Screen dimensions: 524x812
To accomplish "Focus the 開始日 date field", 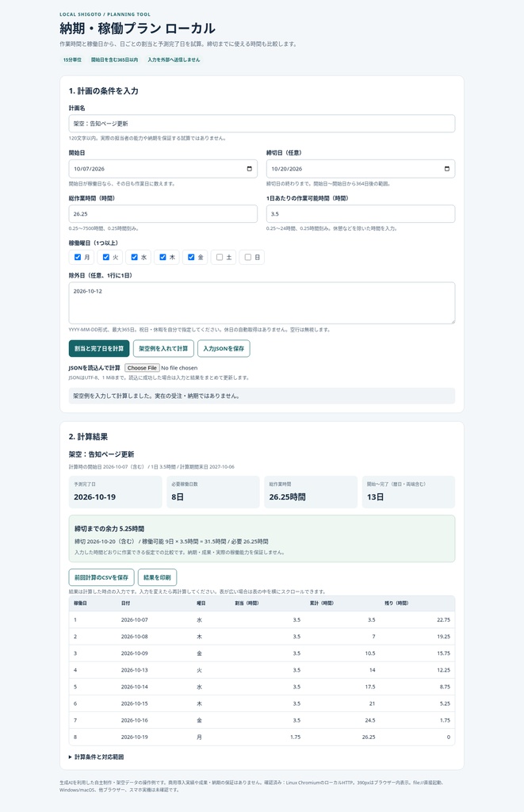I will [x=163, y=169].
